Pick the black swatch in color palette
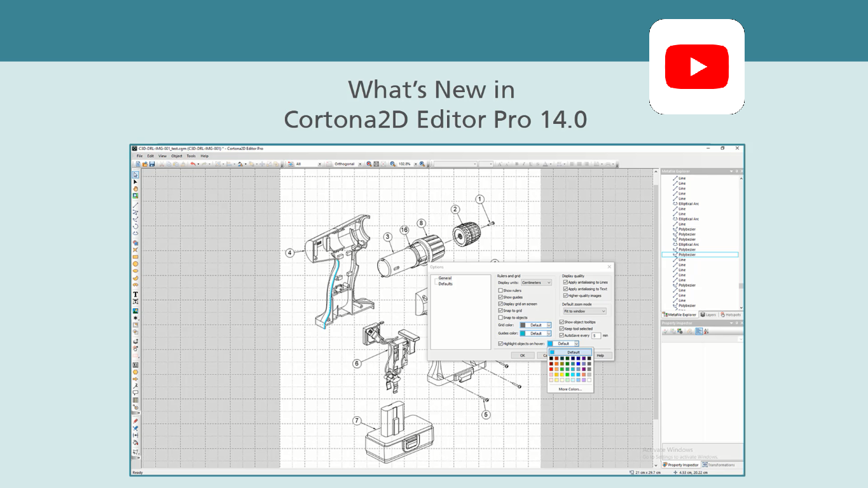 [x=552, y=358]
